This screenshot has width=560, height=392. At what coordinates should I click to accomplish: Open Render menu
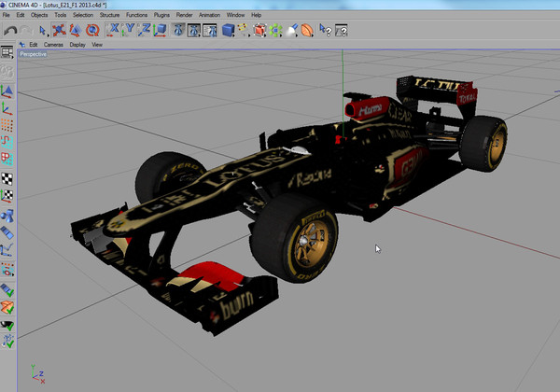[184, 15]
